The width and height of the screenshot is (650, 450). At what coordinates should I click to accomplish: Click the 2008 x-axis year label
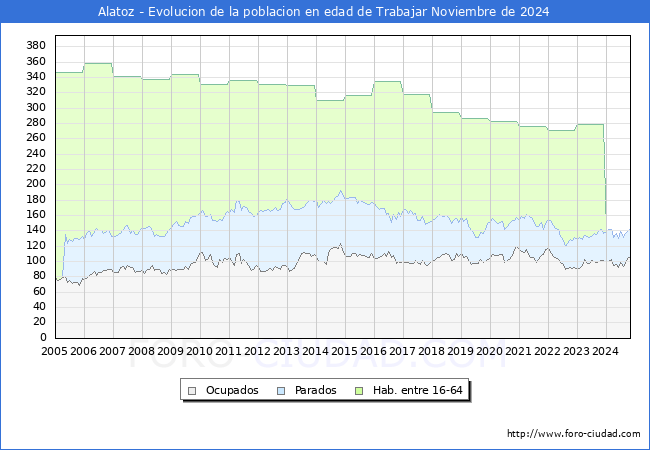[141, 351]
